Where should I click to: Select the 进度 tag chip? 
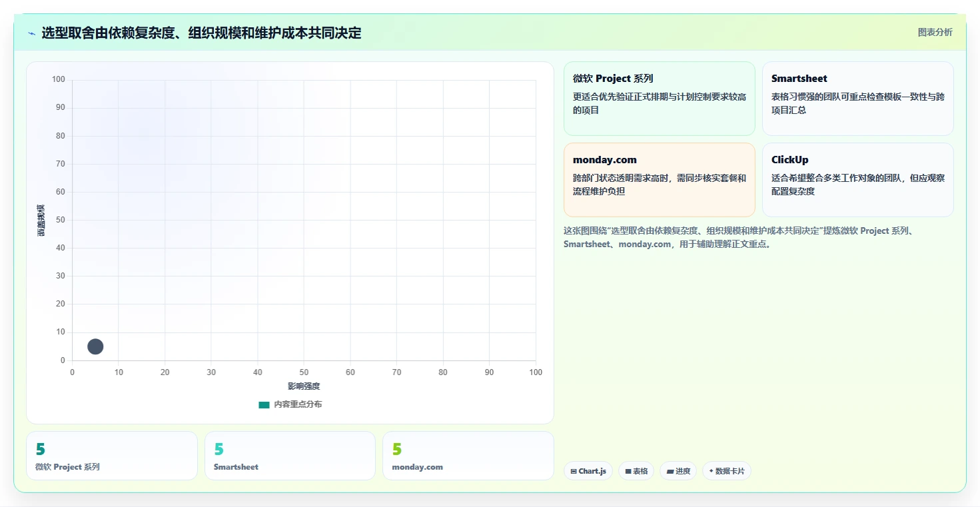click(678, 471)
